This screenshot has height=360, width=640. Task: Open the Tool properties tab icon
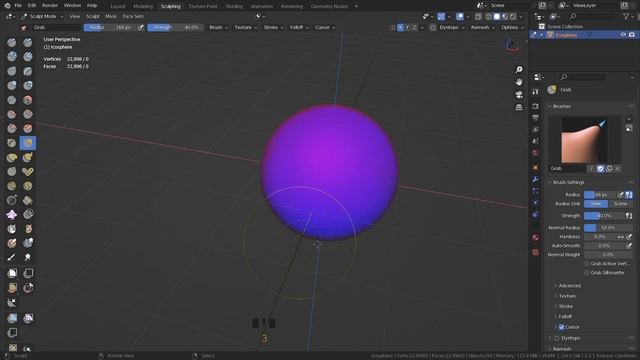(536, 92)
